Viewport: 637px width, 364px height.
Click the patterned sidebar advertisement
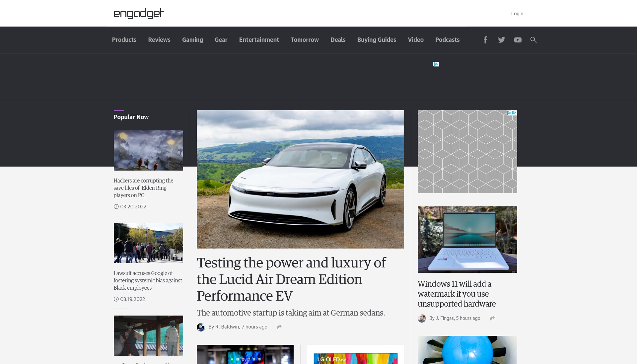click(467, 152)
